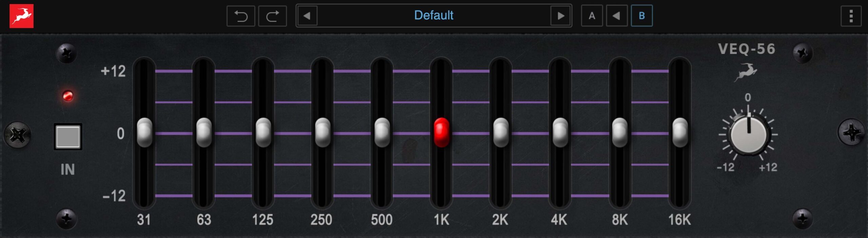Click the 31 Hz band fader handle
The height and width of the screenshot is (238, 868).
click(x=144, y=132)
